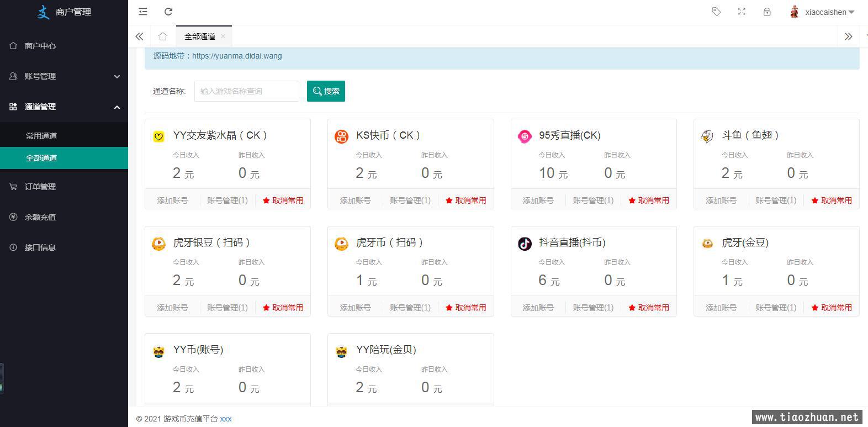This screenshot has width=868, height=427.
Task: Open 账号管理 for 虎牙(金豆)
Action: tap(776, 308)
